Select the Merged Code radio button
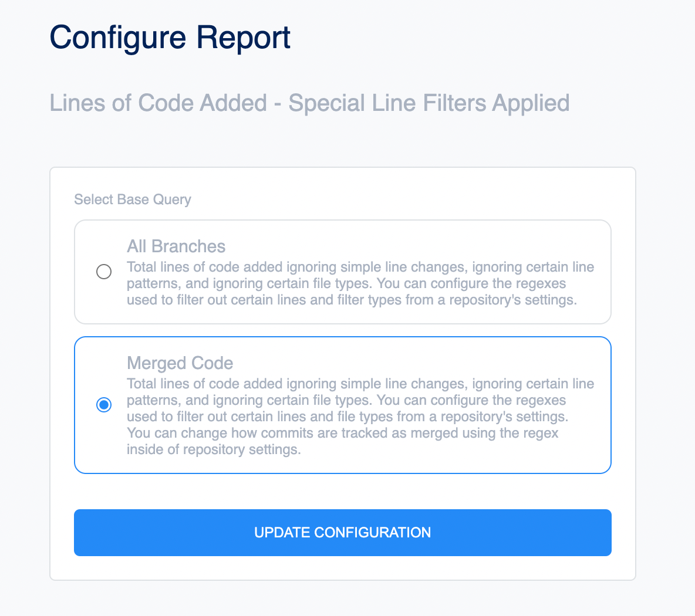This screenshot has height=616, width=695. 104,405
